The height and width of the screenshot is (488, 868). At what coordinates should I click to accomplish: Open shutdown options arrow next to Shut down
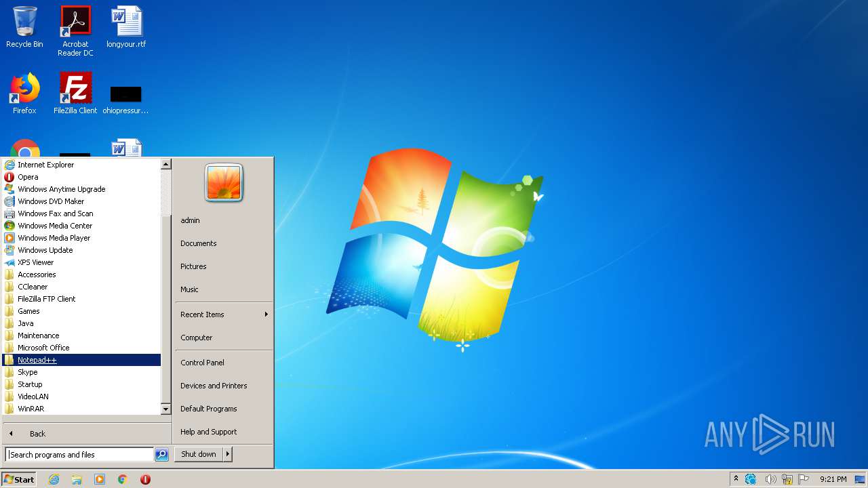coord(228,454)
